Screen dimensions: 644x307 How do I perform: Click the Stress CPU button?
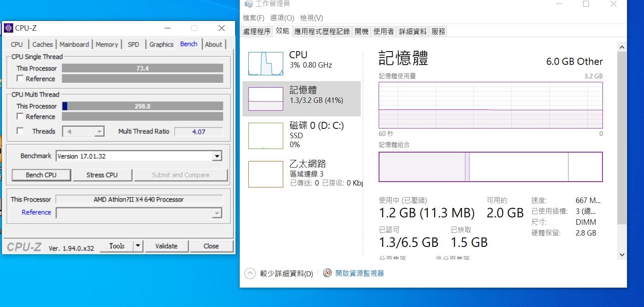(x=102, y=175)
